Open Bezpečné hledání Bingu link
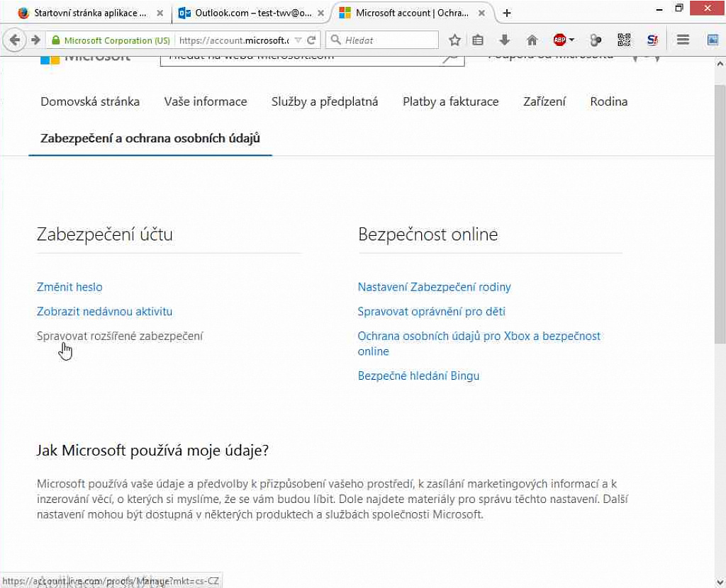 (418, 375)
